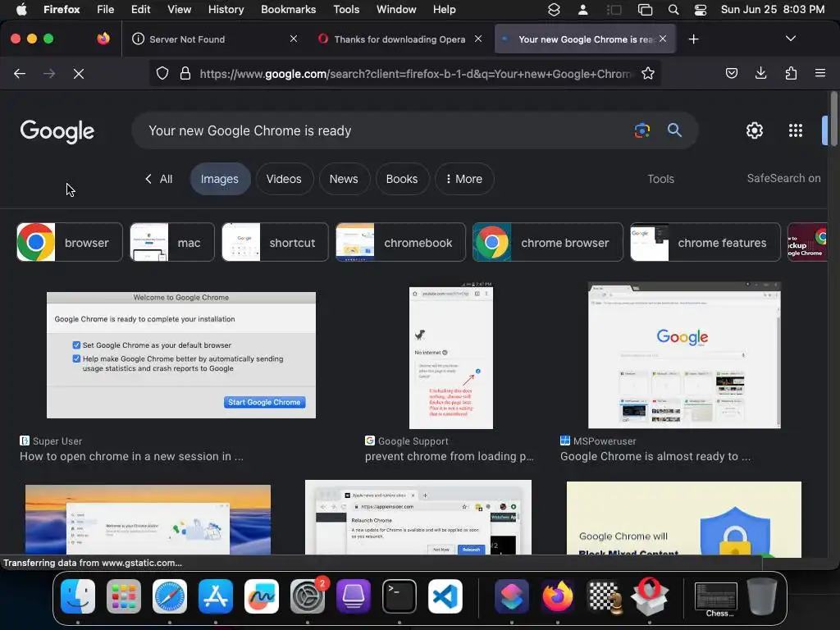Switch to Books results

pos(402,179)
